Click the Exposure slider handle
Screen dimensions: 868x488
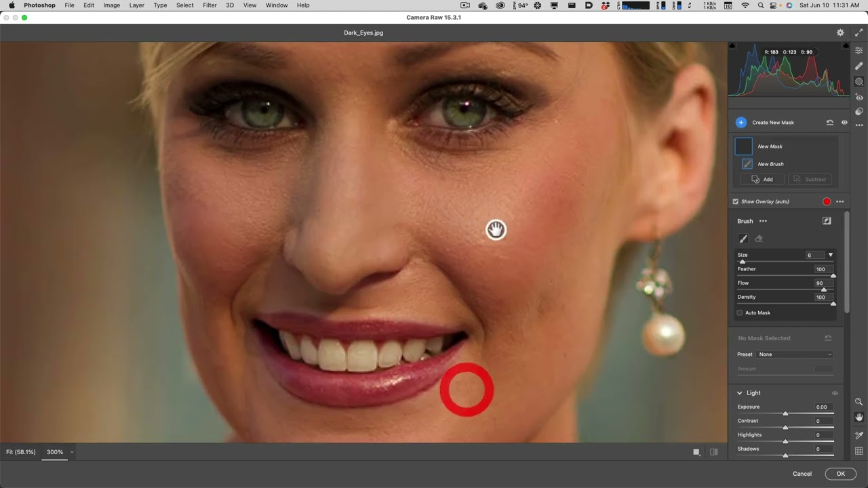click(785, 414)
